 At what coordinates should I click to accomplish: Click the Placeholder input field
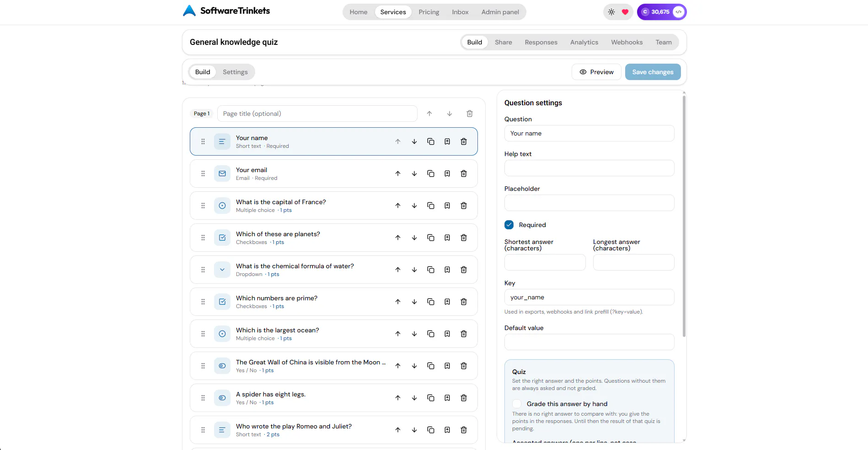click(x=589, y=203)
